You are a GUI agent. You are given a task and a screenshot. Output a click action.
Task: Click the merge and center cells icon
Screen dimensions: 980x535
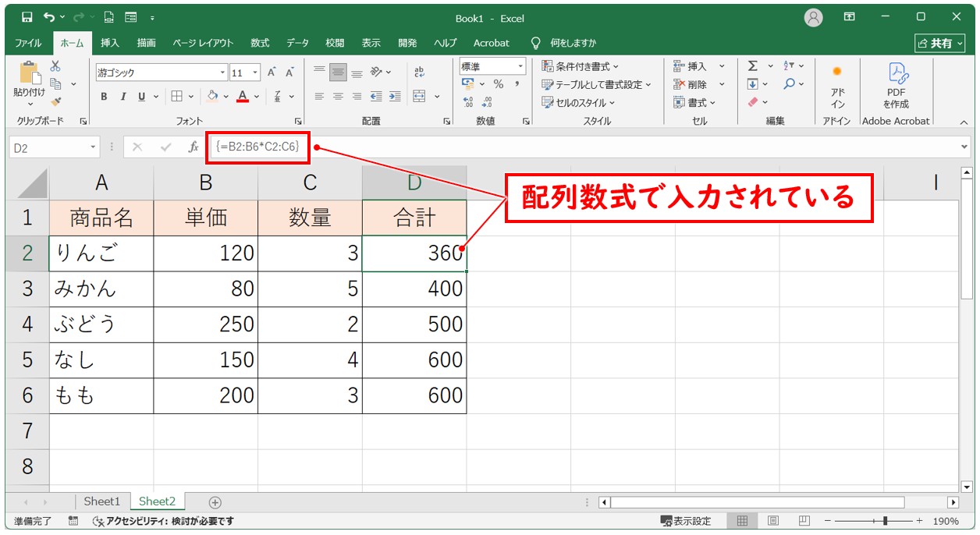click(419, 97)
